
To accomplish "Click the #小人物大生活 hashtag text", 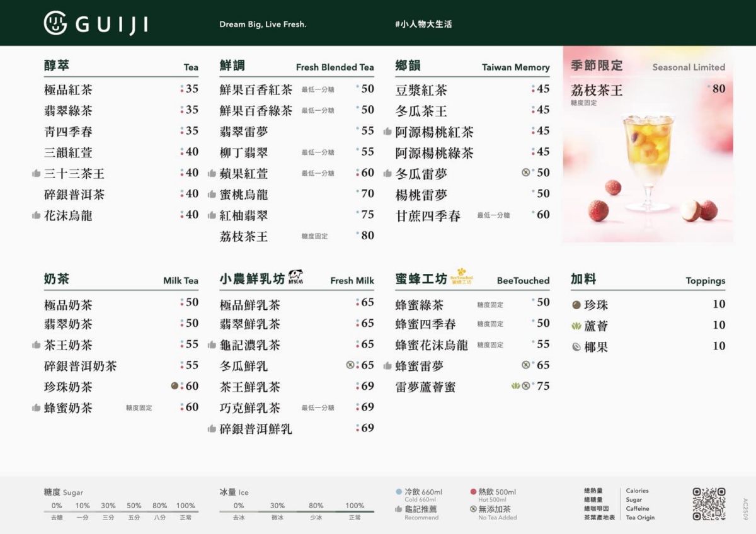I will tap(423, 24).
